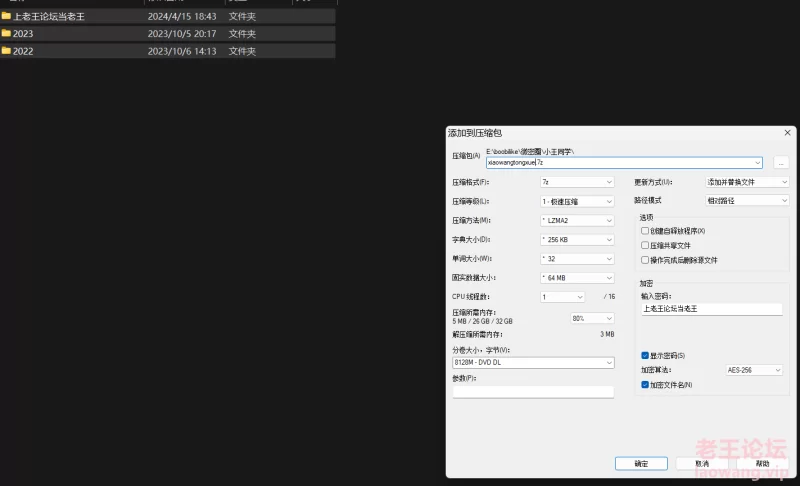This screenshot has width=800, height=486.
Task: Enable 压缩共享文件 checkbox
Action: click(x=645, y=245)
